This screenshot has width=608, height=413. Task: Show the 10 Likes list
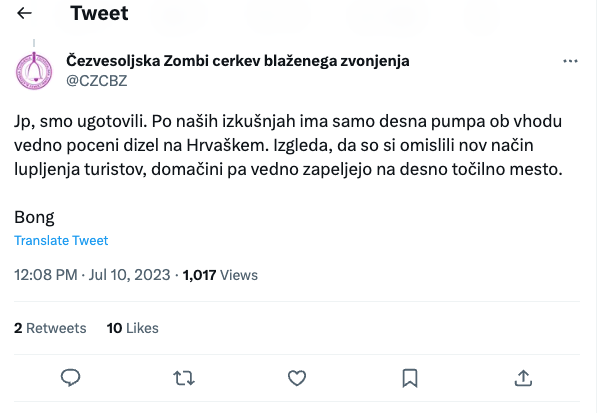pos(132,328)
